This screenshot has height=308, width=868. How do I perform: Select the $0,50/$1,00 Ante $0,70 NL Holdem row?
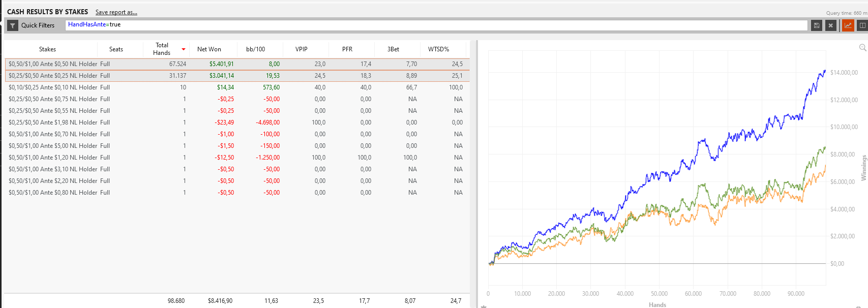pos(237,134)
